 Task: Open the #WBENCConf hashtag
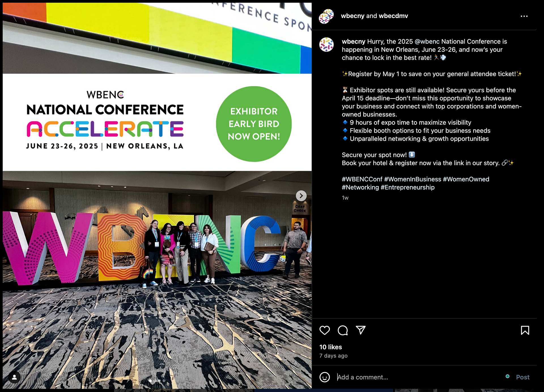tap(362, 179)
